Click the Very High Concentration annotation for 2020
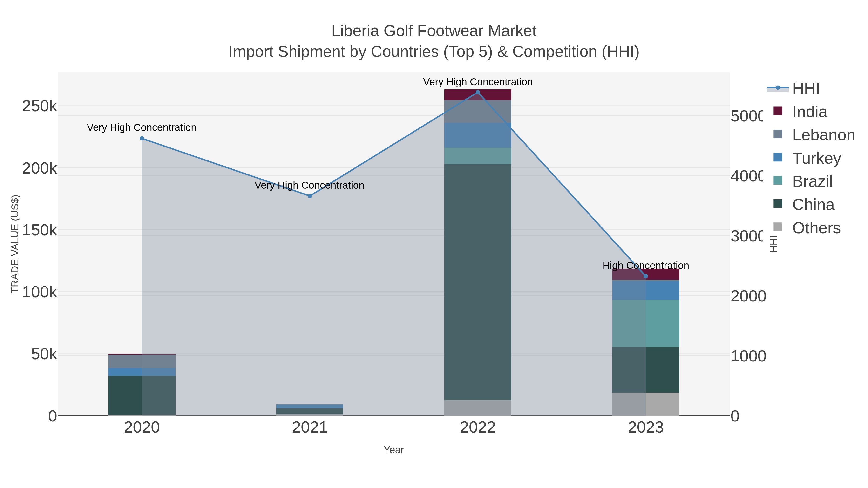 [x=142, y=128]
